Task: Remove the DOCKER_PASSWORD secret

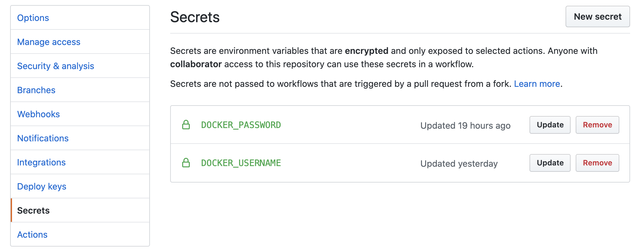Action: coord(597,125)
